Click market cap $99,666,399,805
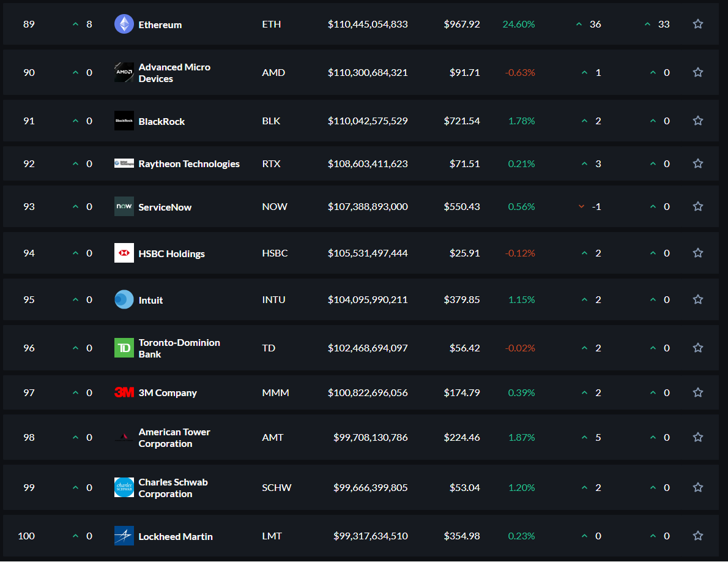Viewport: 728px width, 562px height. (x=371, y=487)
